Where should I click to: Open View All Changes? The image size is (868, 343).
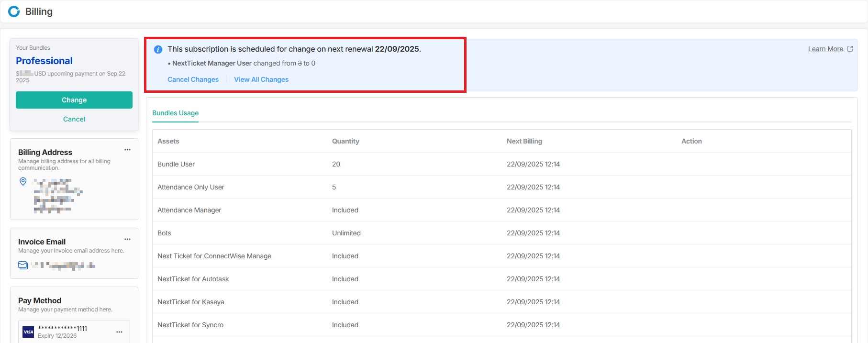[x=261, y=79]
